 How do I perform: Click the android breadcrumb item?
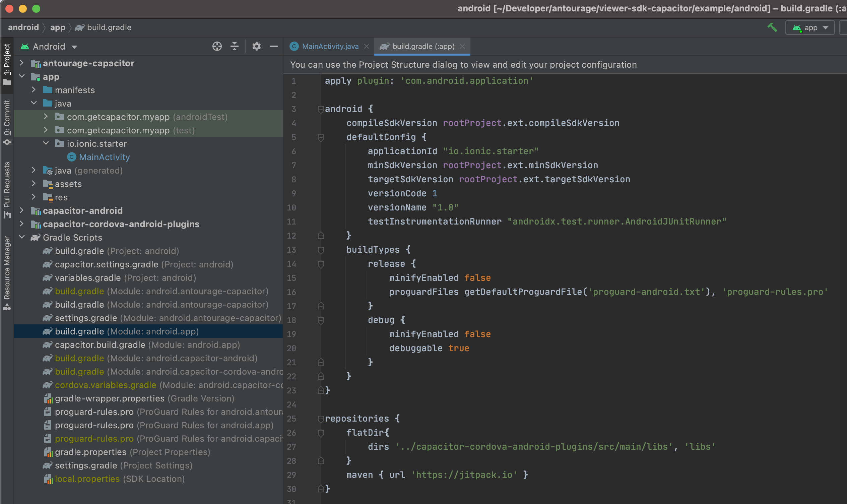pyautogui.click(x=23, y=27)
